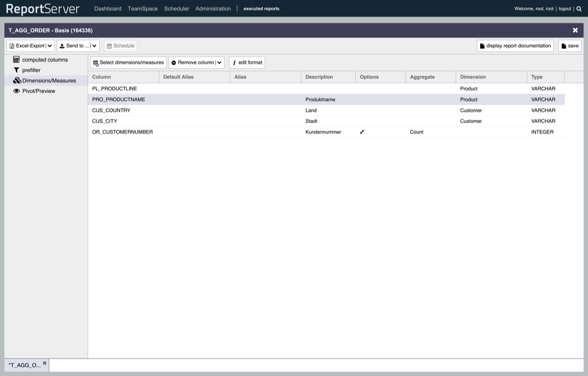Screen dimensions: 588x376
Task: Select the OR_CUSTOMERNUMBER row
Action: click(x=326, y=132)
